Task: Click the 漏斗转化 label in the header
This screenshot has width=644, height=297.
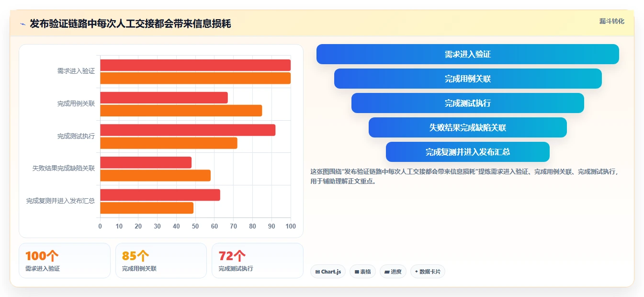Action: [x=611, y=21]
